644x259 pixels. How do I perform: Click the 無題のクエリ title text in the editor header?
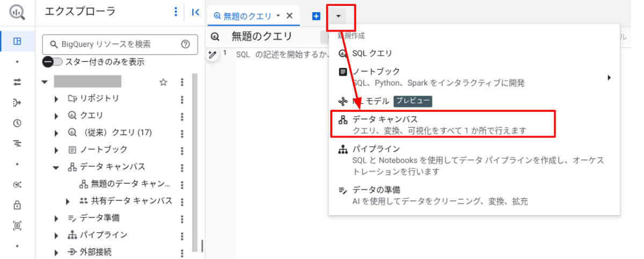262,37
